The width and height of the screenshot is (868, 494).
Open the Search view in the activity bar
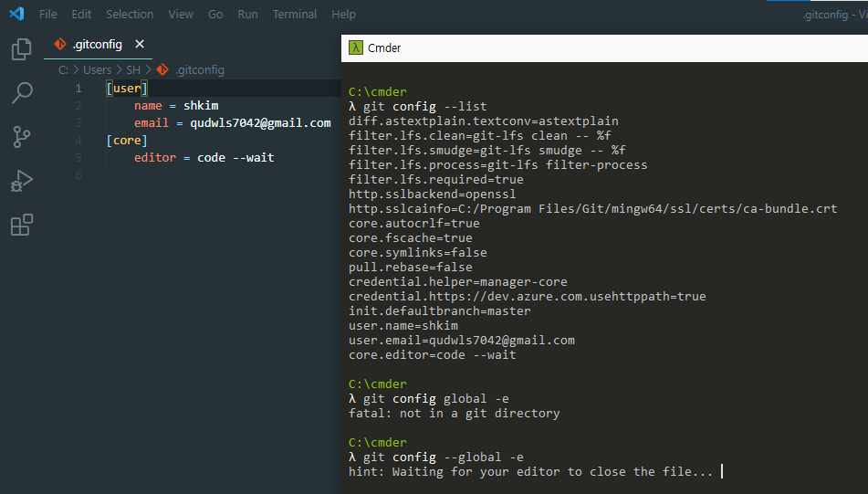22,93
